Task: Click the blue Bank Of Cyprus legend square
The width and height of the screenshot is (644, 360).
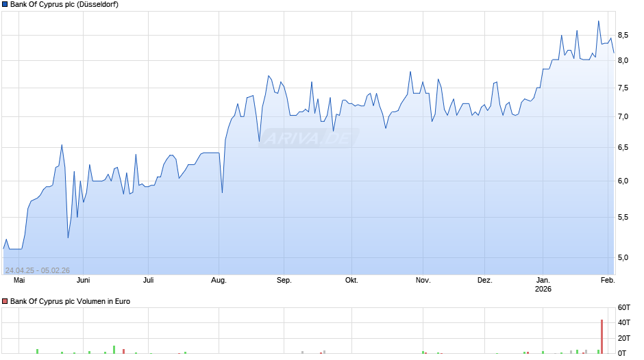Action: (5, 5)
